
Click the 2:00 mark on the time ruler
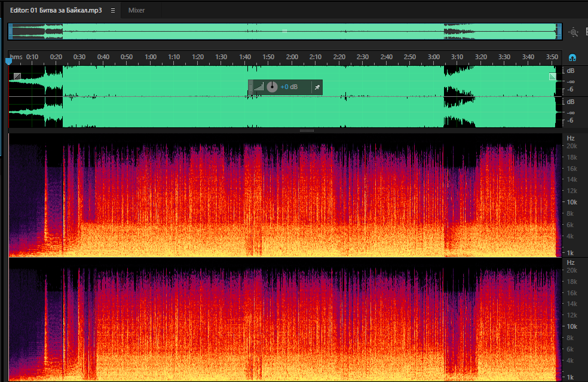pyautogui.click(x=292, y=57)
